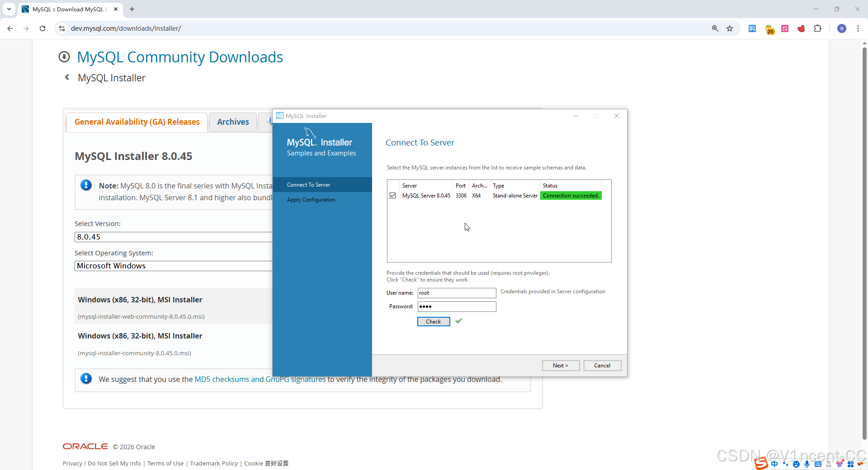Viewport: 868px width, 470px height.
Task: Click the Check credentials button
Action: 434,321
